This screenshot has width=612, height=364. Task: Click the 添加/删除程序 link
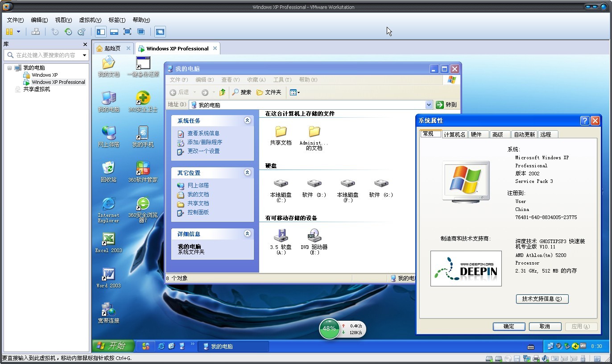tap(205, 142)
